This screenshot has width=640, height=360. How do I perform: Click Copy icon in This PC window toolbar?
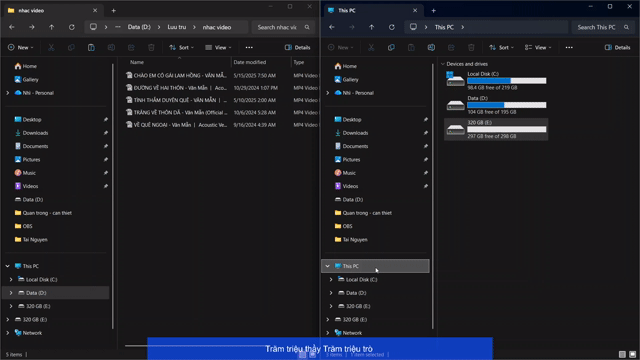click(391, 47)
